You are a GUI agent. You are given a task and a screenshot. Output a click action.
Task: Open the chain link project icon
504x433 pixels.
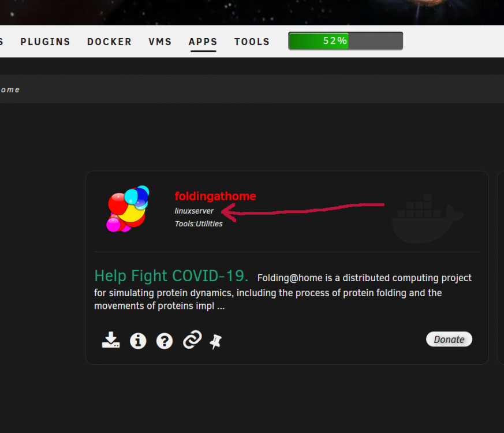192,339
